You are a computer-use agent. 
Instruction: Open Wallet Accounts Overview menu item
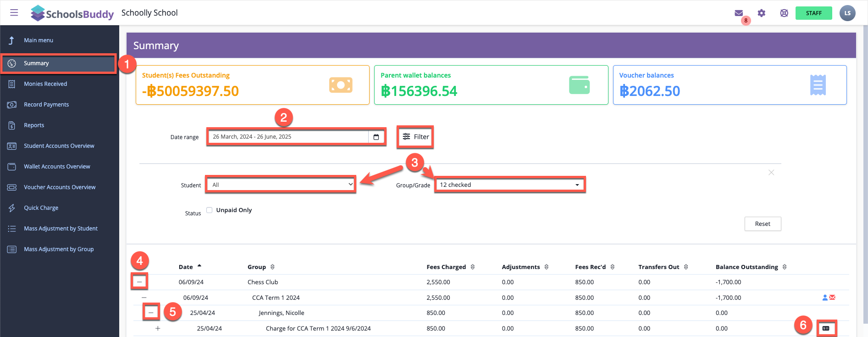click(x=57, y=167)
